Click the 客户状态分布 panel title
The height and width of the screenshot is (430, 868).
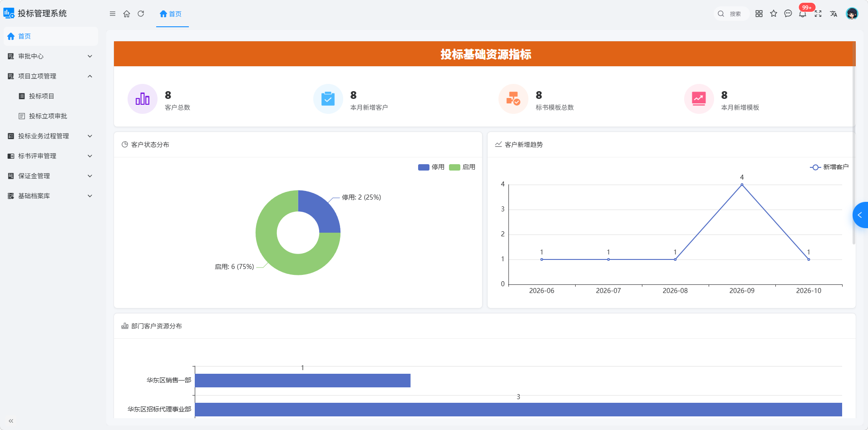click(150, 145)
